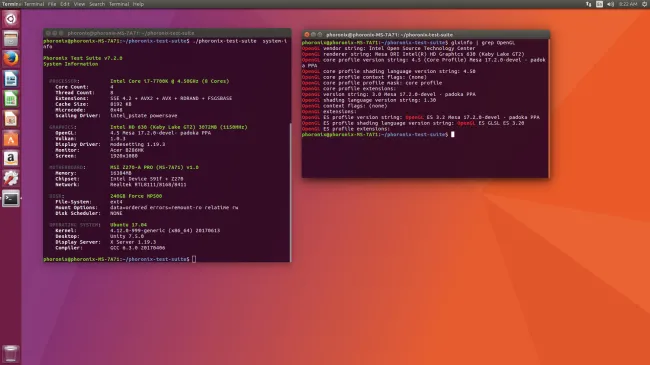The image size is (650, 365).
Task: Open the Amazon launcher icon
Action: [11, 158]
